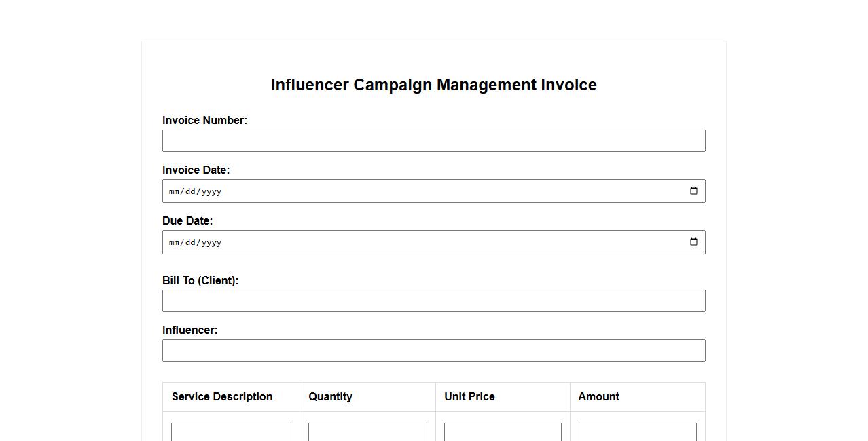Select the day segment of Due Date
Image resolution: width=868 pixels, height=441 pixels.
(x=190, y=243)
